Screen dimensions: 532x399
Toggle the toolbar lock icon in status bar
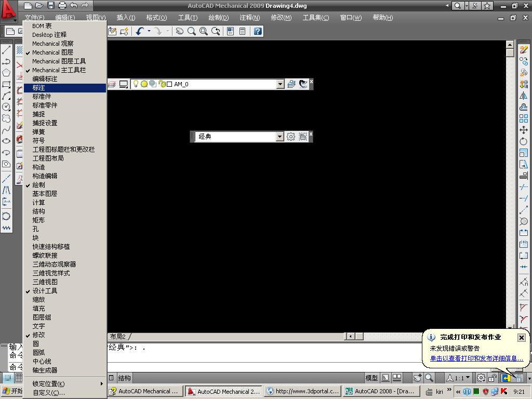pos(493,378)
